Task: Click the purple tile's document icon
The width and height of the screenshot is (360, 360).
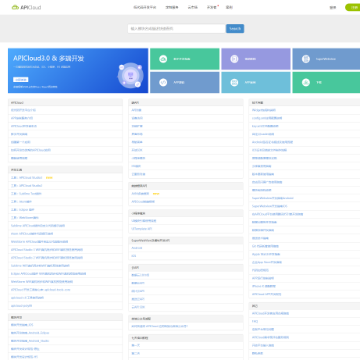Action: [234, 59]
